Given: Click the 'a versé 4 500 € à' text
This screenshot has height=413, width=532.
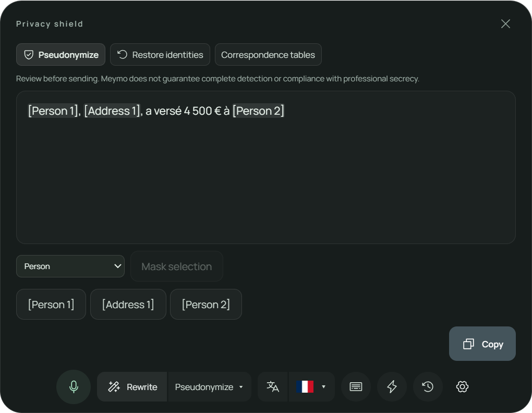Looking at the screenshot, I should tap(187, 111).
